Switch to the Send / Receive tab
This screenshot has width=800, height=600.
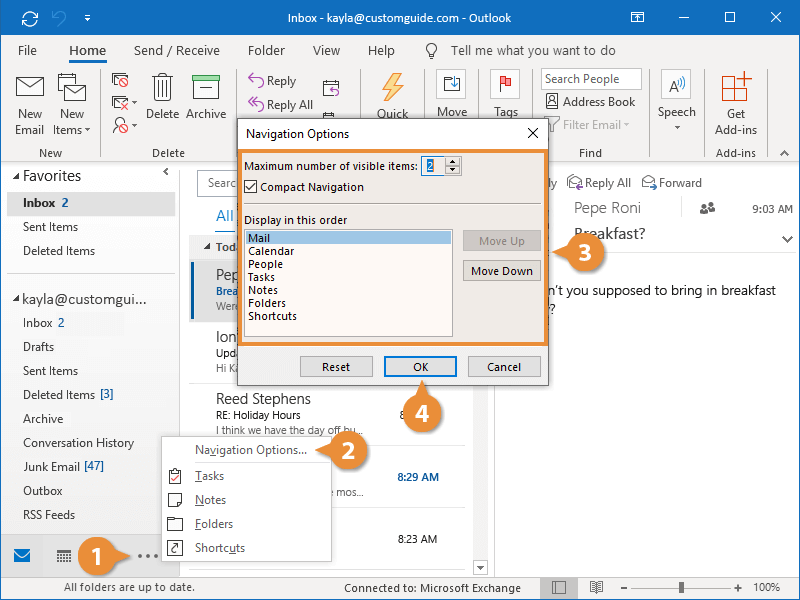point(177,51)
